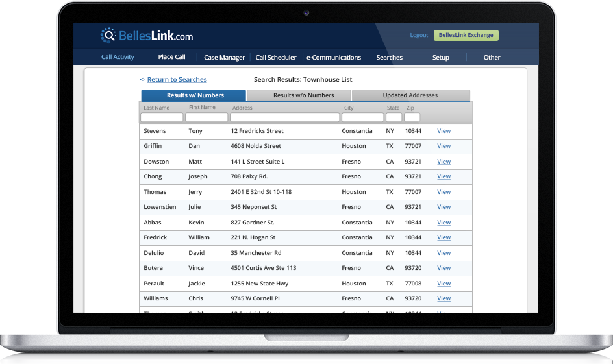Focus the First Name filter field

pyautogui.click(x=206, y=117)
